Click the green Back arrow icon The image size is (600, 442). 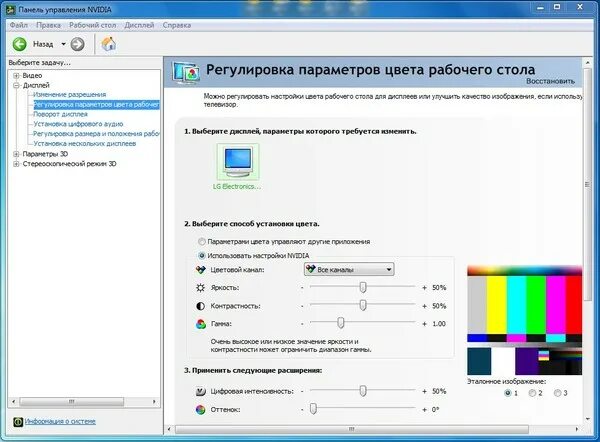click(x=20, y=44)
